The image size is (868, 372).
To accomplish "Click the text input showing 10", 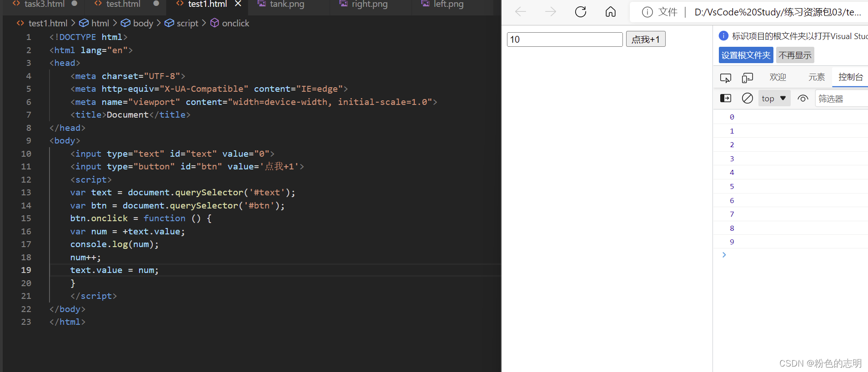I will (565, 40).
